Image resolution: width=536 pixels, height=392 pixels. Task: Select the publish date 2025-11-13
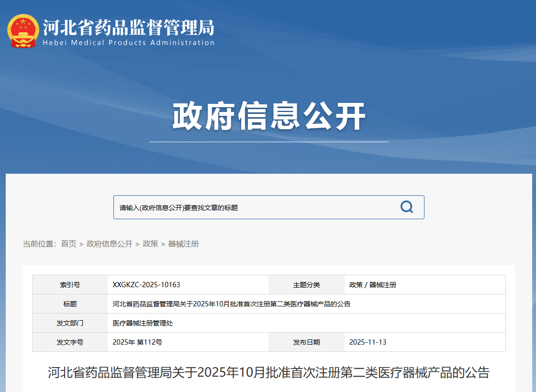click(365, 342)
